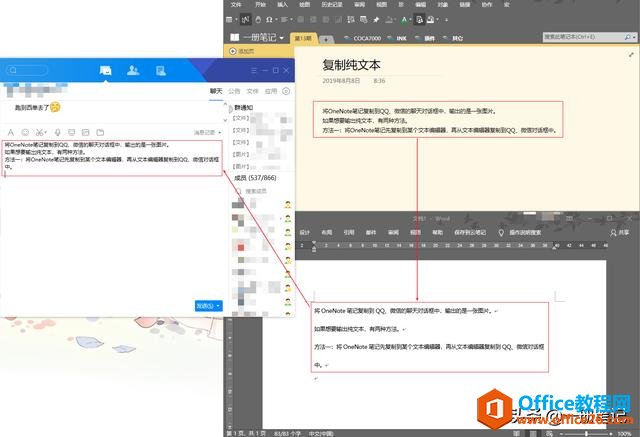Viewport: 640px width, 437px height.
Task: Click the QQ send image icon
Action: coord(86,132)
